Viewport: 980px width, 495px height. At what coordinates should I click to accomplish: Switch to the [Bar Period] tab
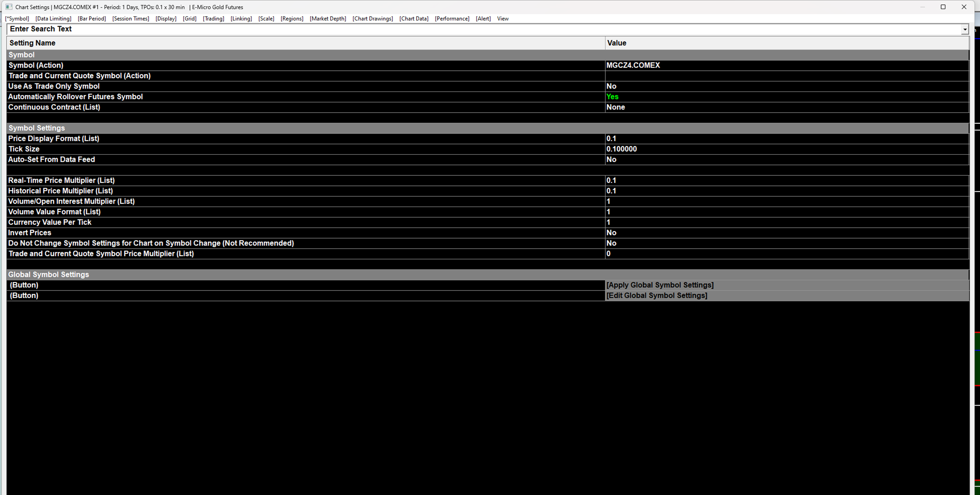pyautogui.click(x=92, y=19)
